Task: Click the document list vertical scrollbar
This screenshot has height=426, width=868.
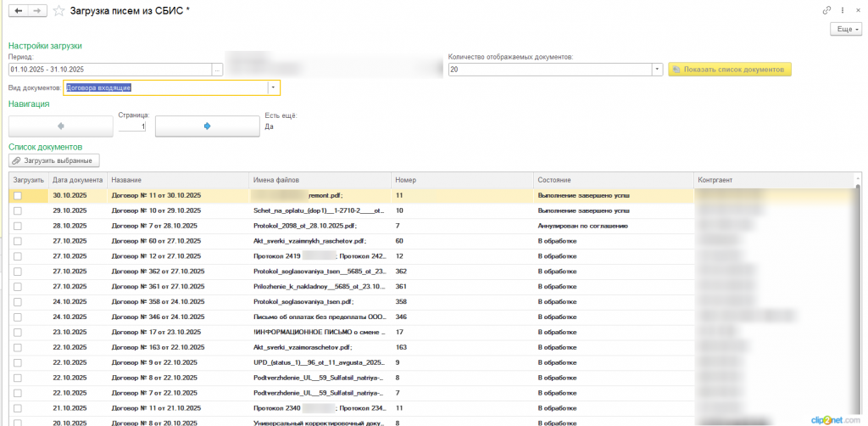Action: (858, 300)
